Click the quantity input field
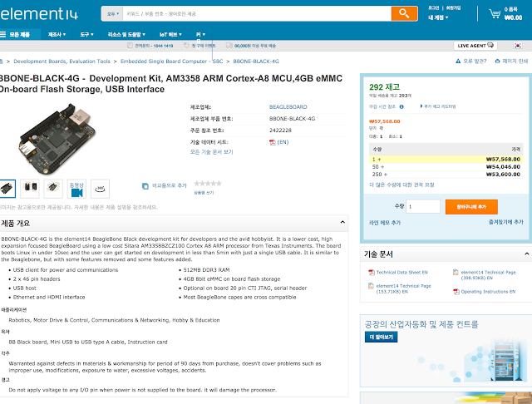This screenshot has height=404, width=532. click(x=423, y=207)
